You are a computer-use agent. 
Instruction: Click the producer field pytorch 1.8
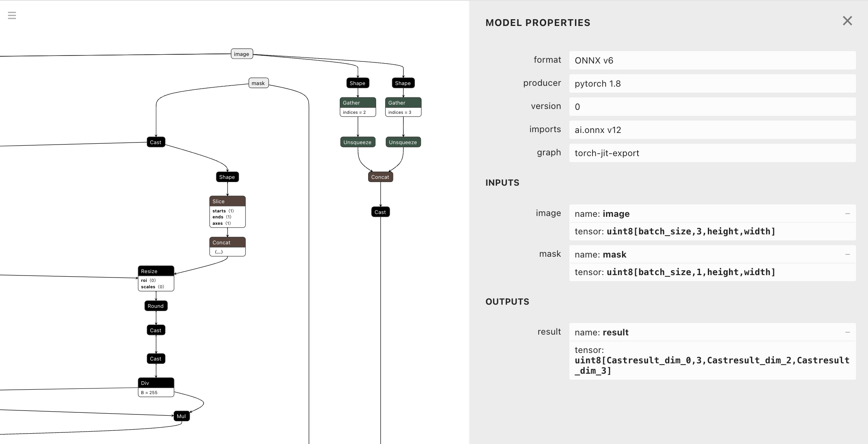coord(712,83)
